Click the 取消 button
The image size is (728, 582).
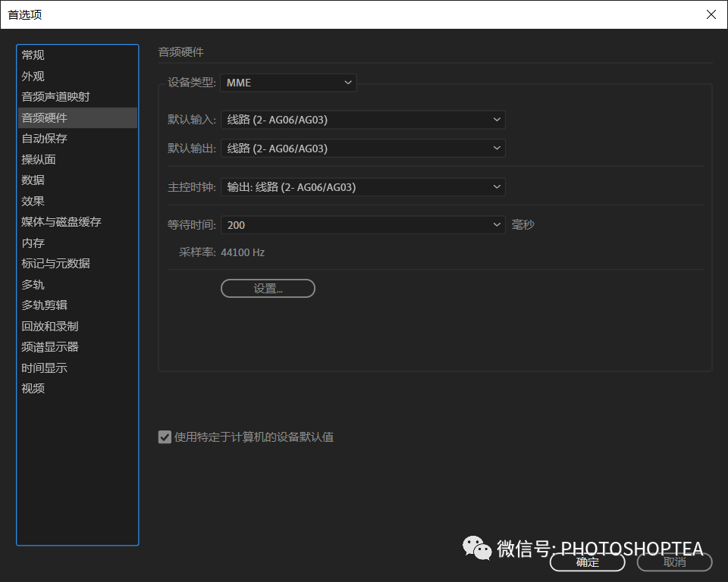[x=673, y=562]
